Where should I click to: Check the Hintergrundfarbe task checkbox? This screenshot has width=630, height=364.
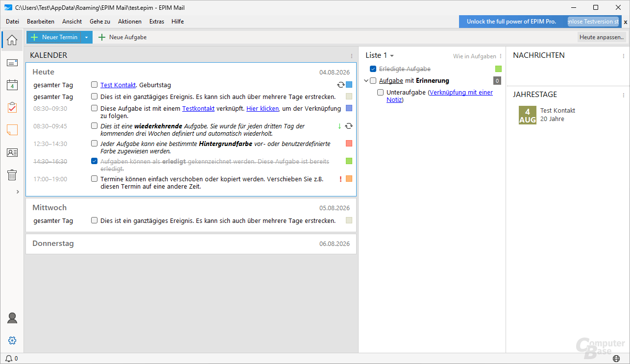pyautogui.click(x=95, y=144)
